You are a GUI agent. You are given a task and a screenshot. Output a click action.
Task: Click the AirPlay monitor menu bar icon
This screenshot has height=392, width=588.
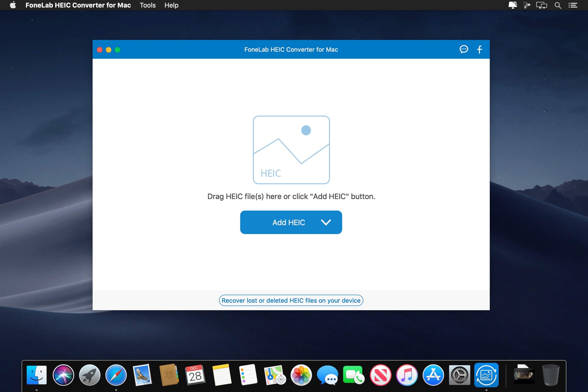tap(513, 5)
